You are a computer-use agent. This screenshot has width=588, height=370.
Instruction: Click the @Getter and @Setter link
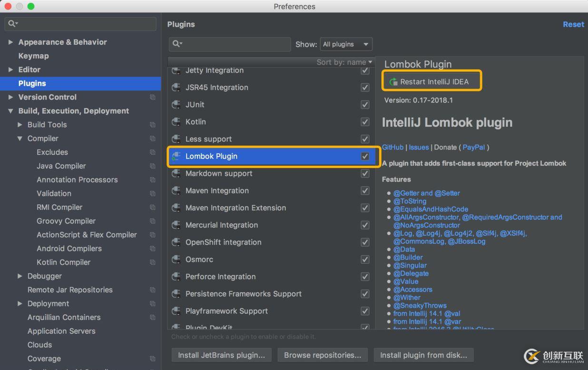(x=427, y=193)
